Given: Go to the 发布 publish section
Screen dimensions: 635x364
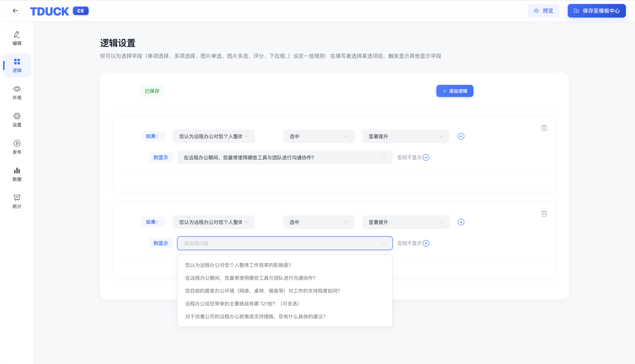Looking at the screenshot, I should [x=17, y=147].
